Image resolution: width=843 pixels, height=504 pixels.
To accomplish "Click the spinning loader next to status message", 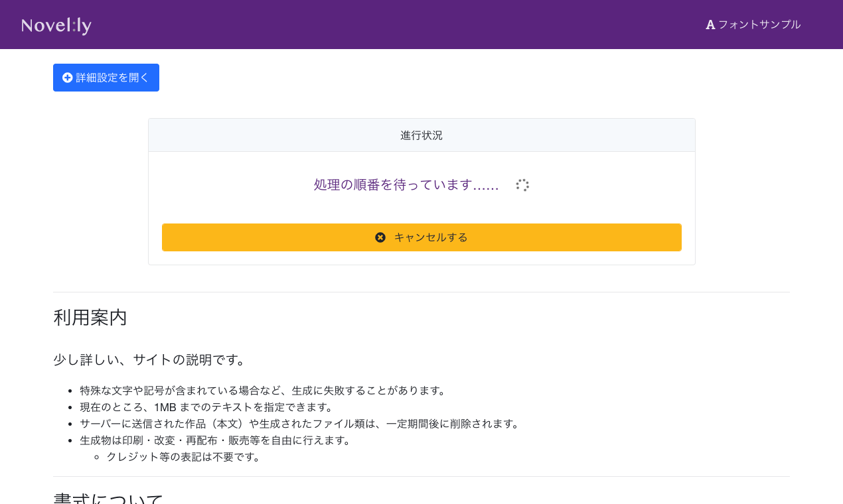I will coord(522,185).
